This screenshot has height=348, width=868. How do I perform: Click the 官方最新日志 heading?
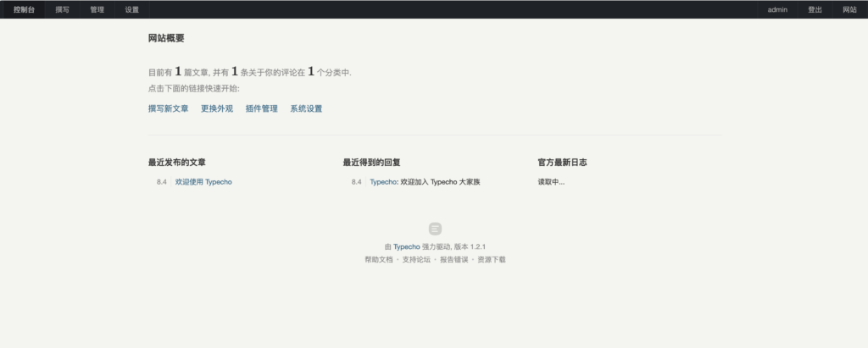click(x=563, y=162)
